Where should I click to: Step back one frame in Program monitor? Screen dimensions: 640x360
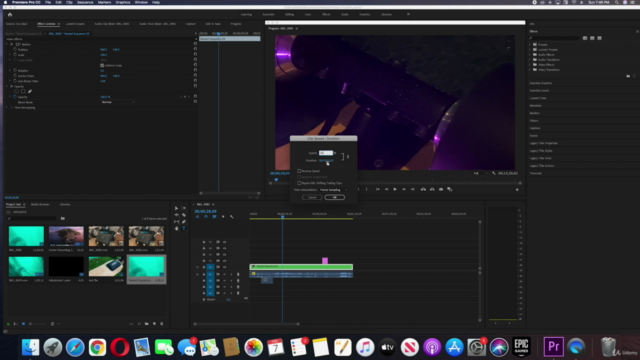point(386,189)
